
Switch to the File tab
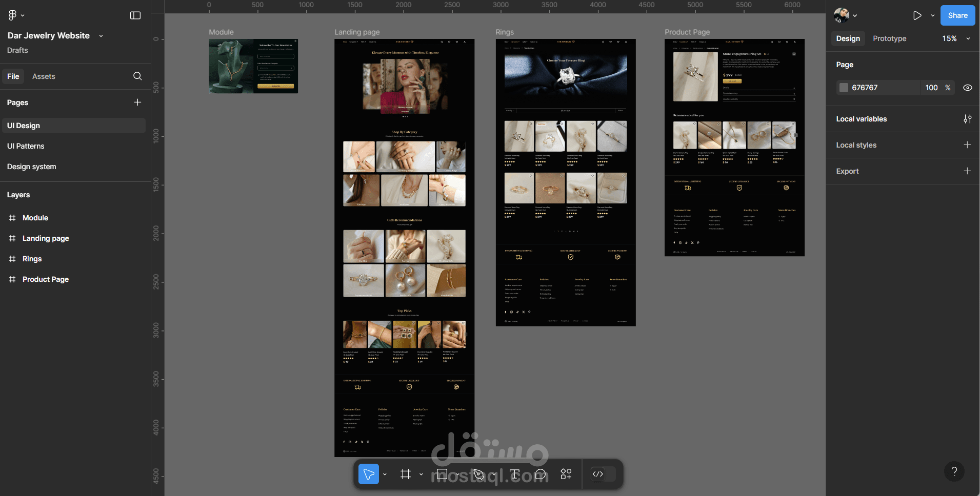(13, 76)
